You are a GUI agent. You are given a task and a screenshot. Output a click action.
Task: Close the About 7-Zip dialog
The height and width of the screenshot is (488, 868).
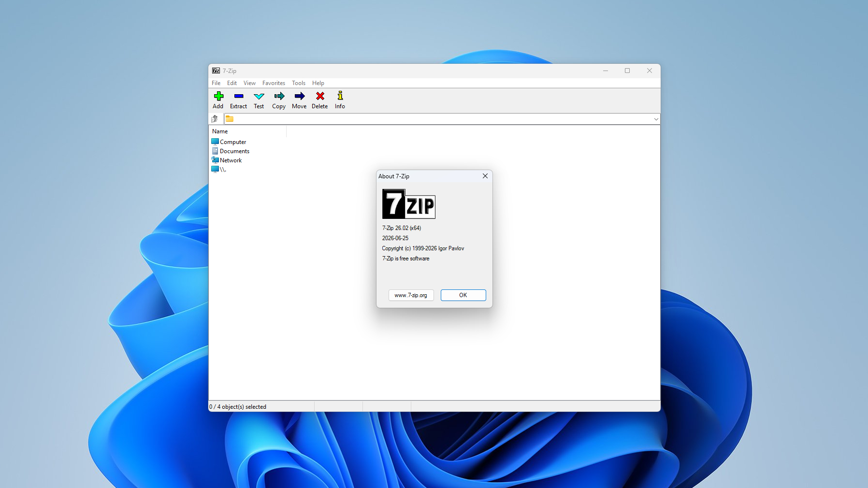coord(485,176)
